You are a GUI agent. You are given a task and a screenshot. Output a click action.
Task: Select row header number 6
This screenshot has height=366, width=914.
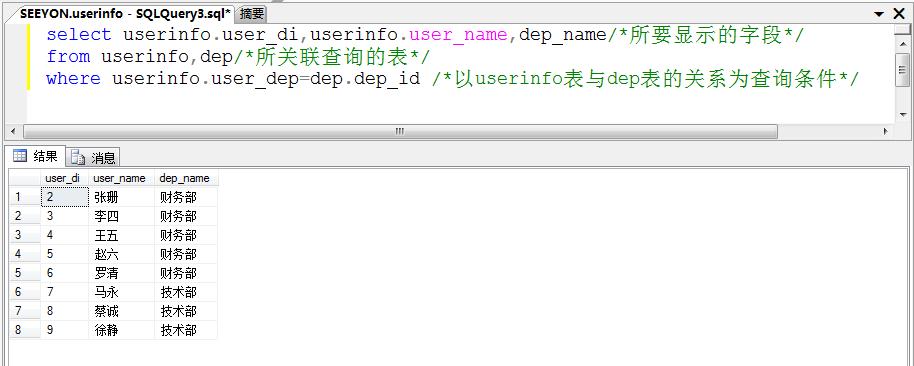pos(25,292)
